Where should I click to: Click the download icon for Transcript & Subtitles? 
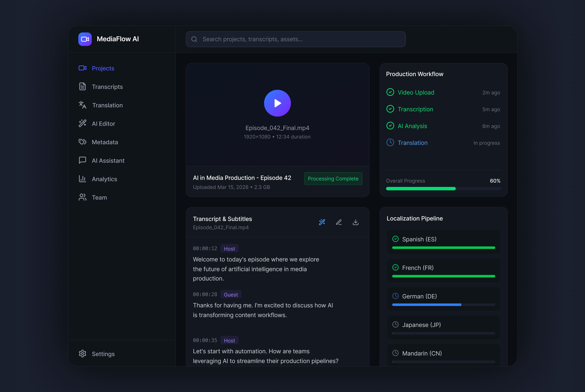(355, 222)
